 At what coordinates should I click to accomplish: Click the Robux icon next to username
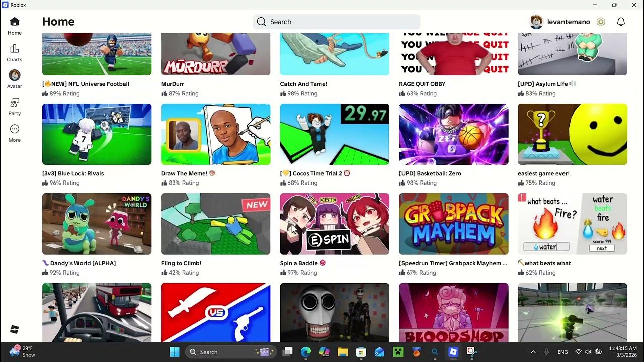pos(601,22)
